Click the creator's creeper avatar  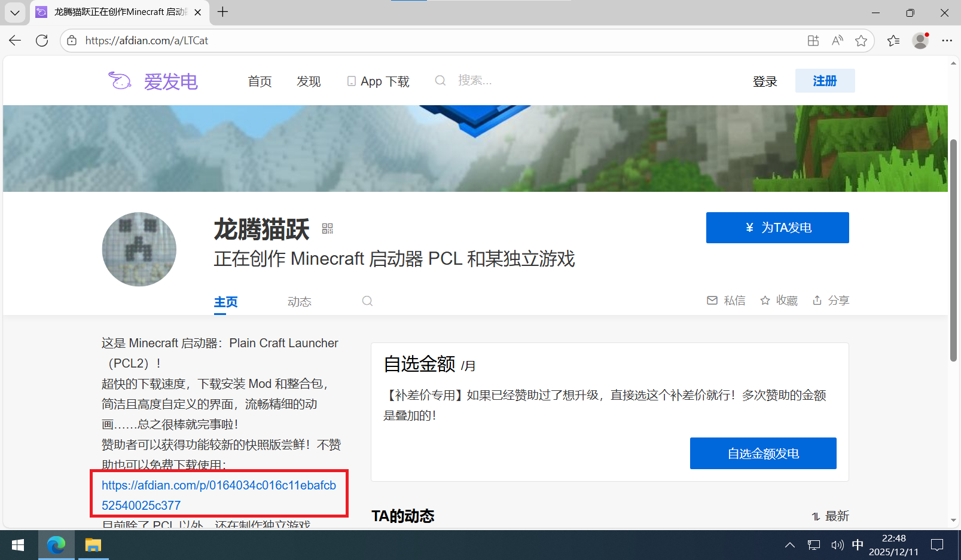139,249
